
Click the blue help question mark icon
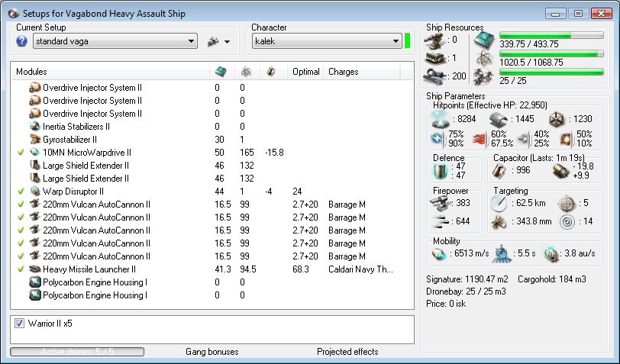point(21,41)
